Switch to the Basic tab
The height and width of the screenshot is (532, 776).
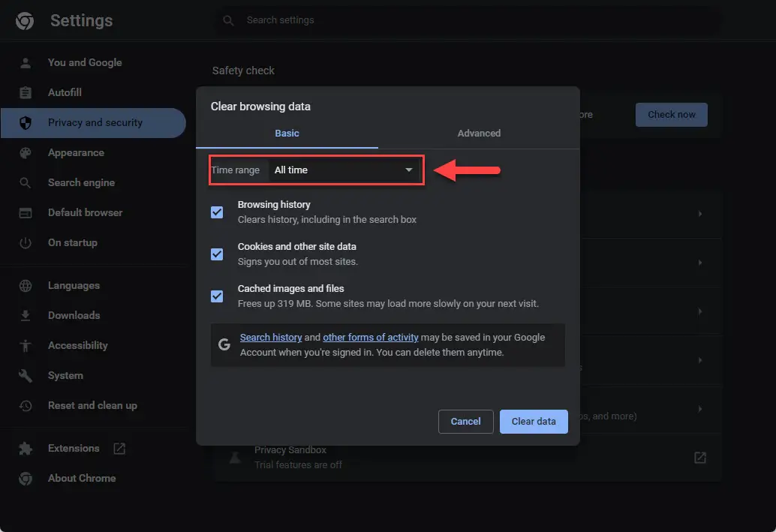tap(287, 134)
